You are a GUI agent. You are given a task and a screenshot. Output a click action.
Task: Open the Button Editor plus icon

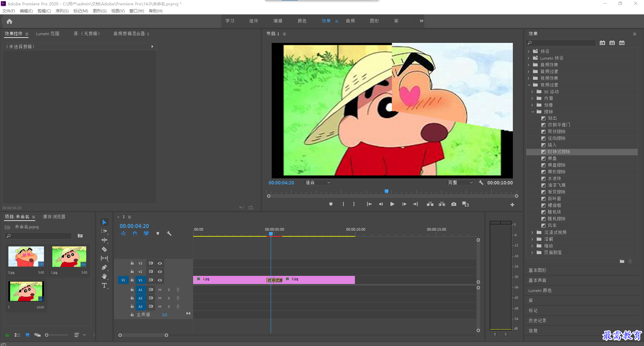[x=512, y=205]
